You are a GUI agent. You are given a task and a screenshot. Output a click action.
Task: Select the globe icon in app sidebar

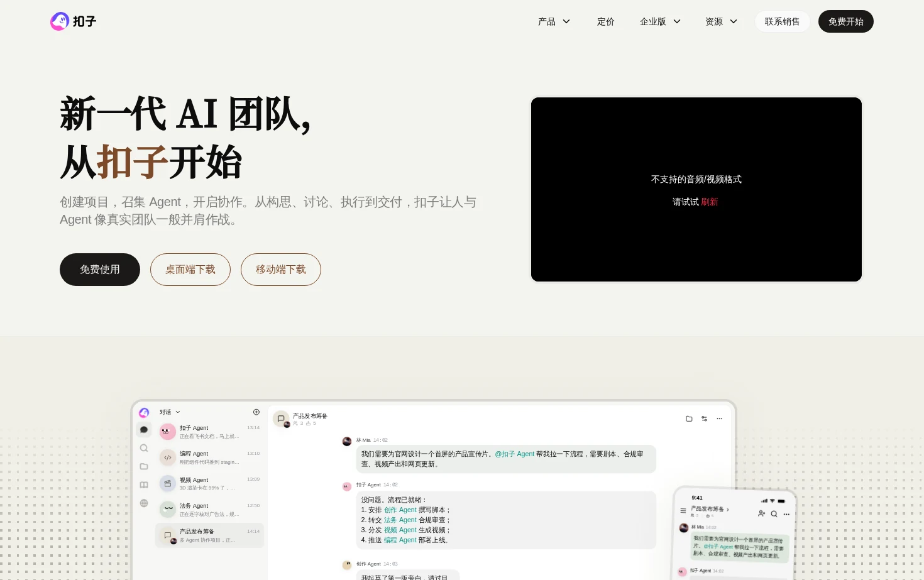pos(144,503)
